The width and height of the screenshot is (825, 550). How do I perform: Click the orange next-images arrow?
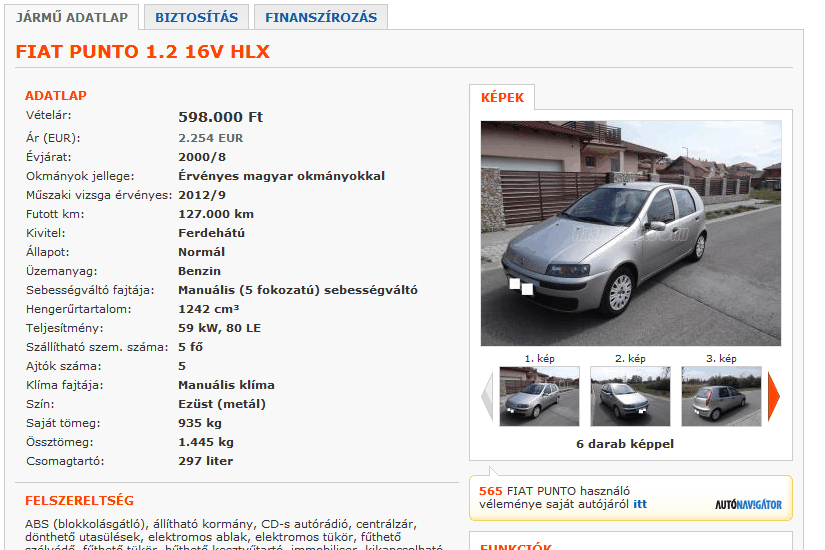(x=773, y=396)
